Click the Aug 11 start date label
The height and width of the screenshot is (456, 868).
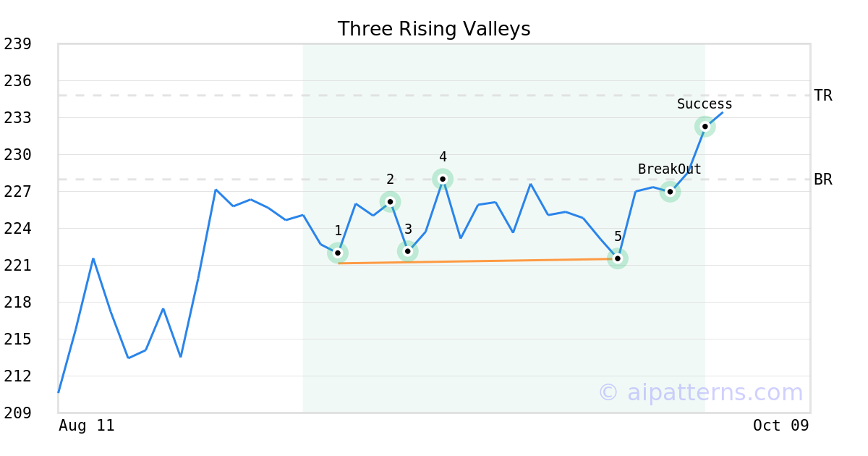pyautogui.click(x=87, y=426)
